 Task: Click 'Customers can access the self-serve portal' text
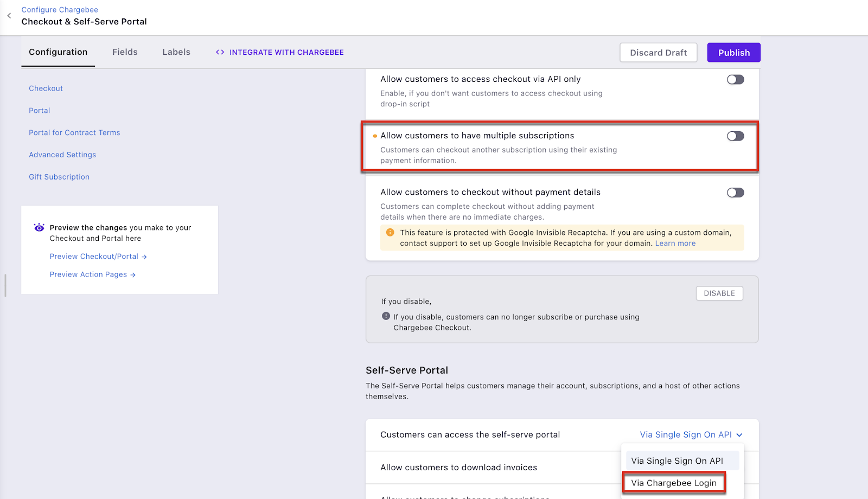click(470, 435)
